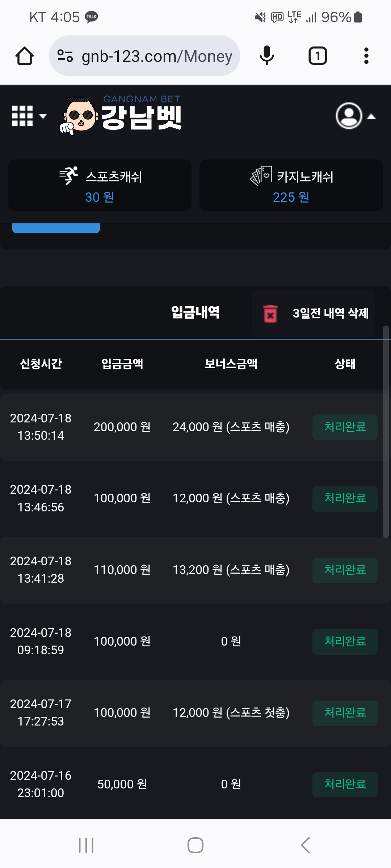Tap the microphone voice search icon
Viewport: 391px width, 868px height.
[267, 56]
